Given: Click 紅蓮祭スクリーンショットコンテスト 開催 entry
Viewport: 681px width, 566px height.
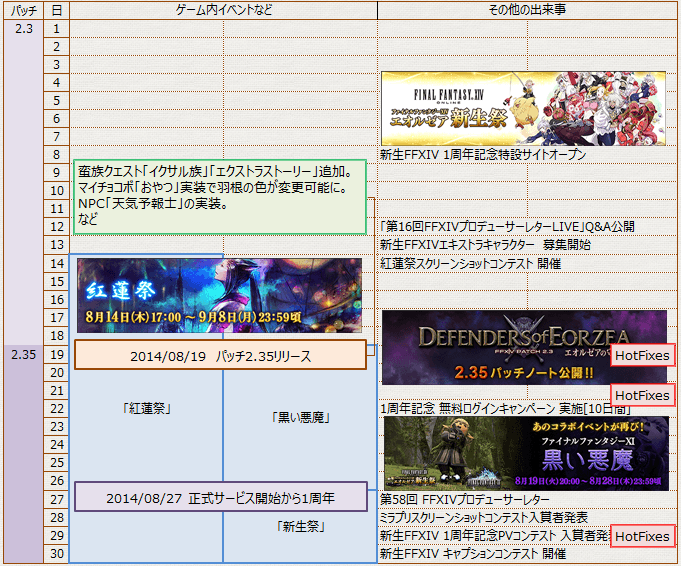Looking at the screenshot, I should click(470, 264).
